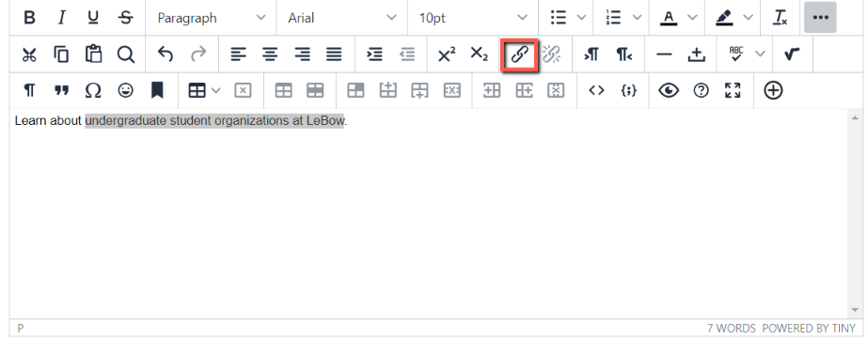Expand highlight color picker arrow
Viewport: 868px width, 341px height.
(x=749, y=18)
